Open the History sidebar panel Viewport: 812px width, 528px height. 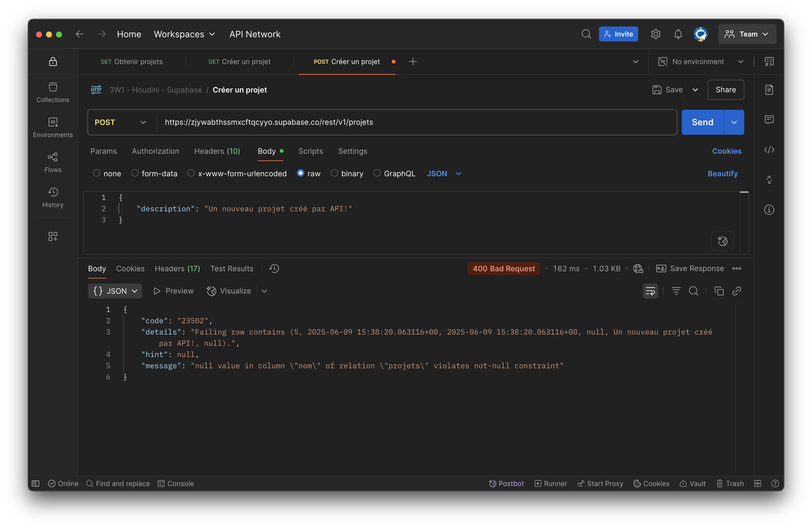[x=53, y=197]
